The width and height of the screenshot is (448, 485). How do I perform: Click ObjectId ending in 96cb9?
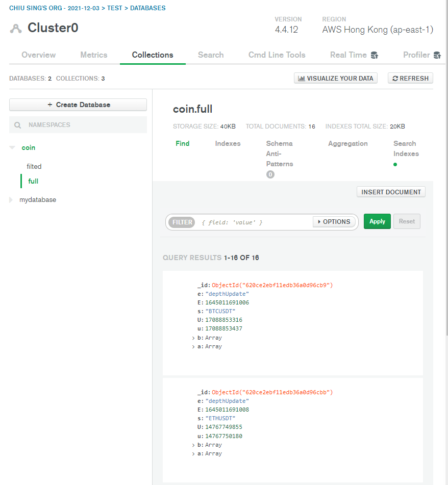click(x=272, y=285)
